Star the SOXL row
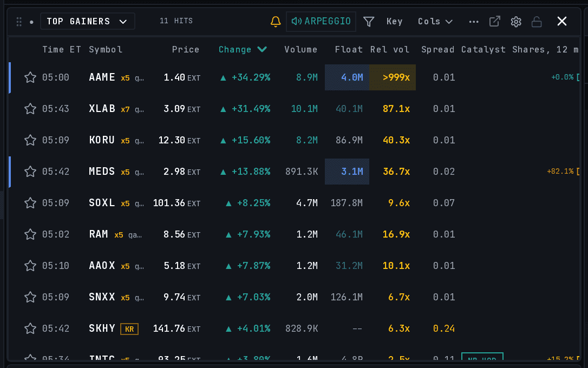The height and width of the screenshot is (368, 588). 30,203
